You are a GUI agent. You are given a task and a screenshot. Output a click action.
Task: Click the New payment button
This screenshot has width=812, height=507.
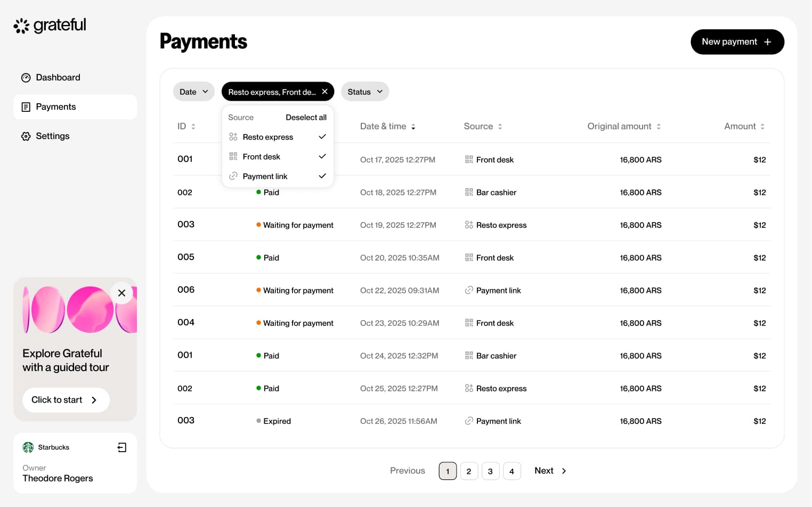click(737, 42)
